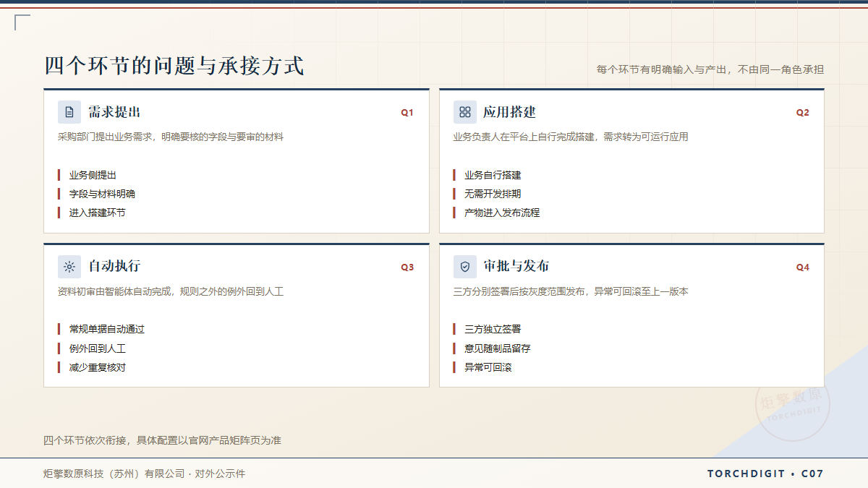868x488 pixels.
Task: Click the TORCHDIGIT C07 page label
Action: click(x=765, y=474)
